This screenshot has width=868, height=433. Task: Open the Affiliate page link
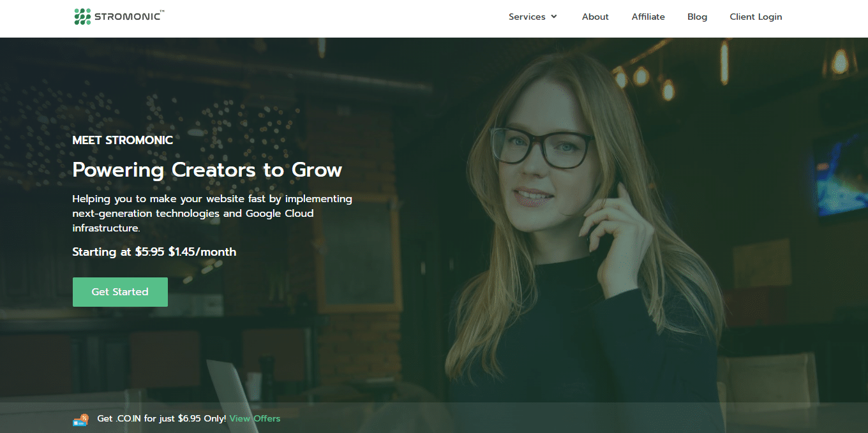click(x=648, y=17)
